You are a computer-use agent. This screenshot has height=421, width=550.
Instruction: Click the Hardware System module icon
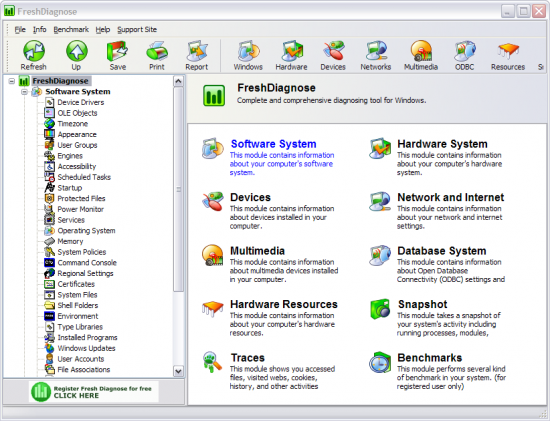point(380,148)
